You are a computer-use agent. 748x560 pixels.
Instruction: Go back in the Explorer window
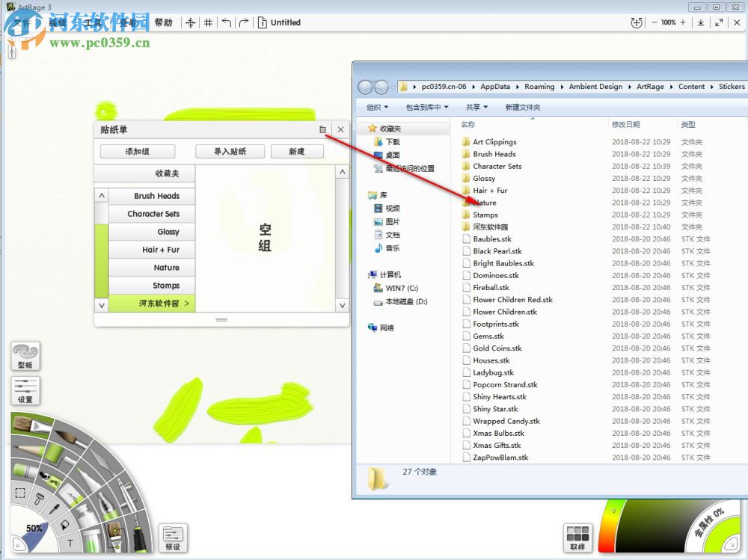click(365, 87)
